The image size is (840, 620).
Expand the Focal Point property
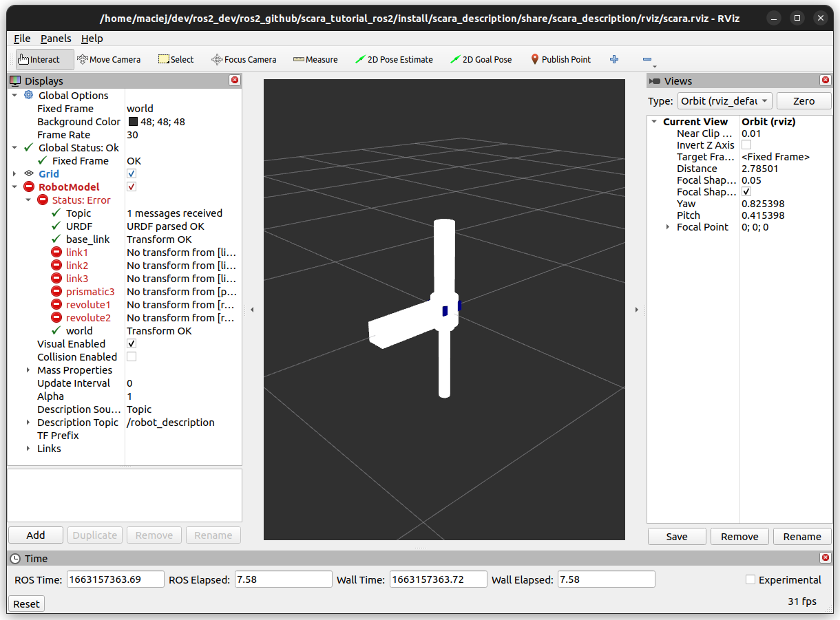pyautogui.click(x=667, y=227)
